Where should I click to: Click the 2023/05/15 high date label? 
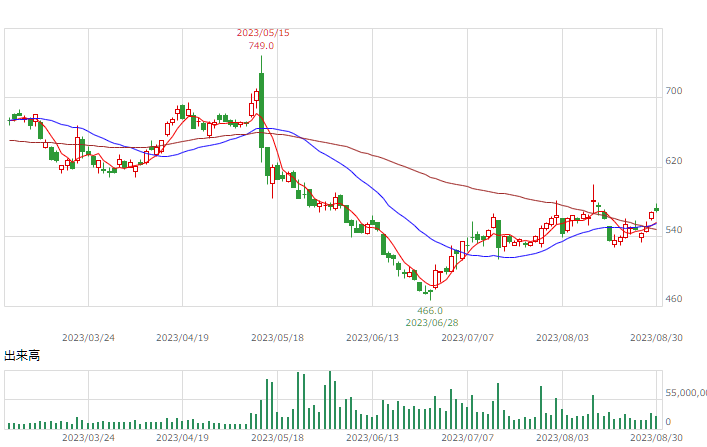(263, 33)
